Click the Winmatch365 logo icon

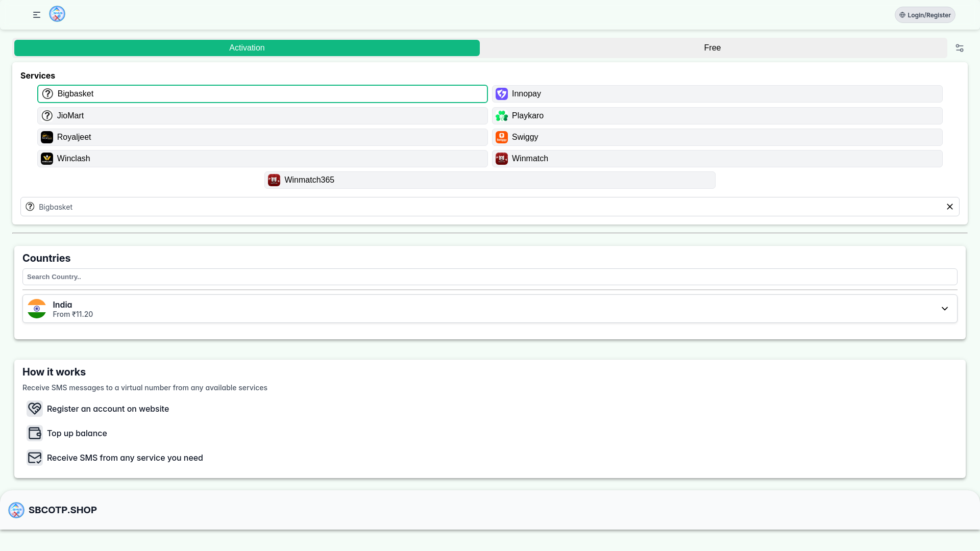coord(274,180)
